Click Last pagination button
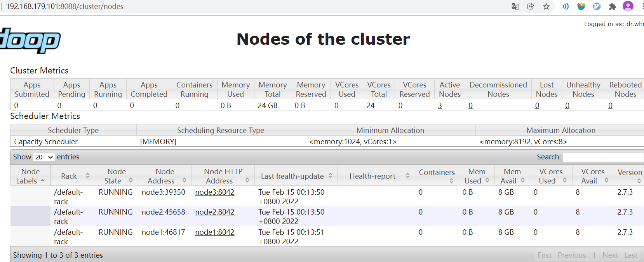The height and width of the screenshot is (262, 644). click(x=631, y=255)
